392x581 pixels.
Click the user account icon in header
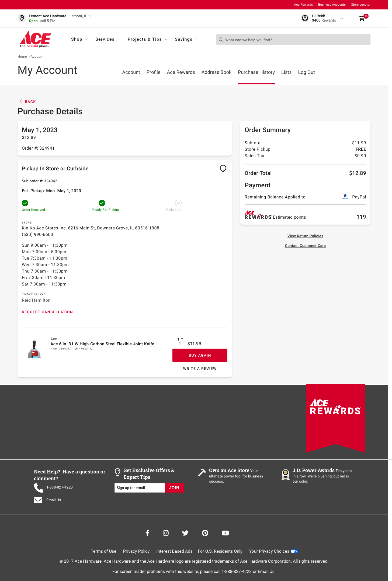tap(305, 18)
